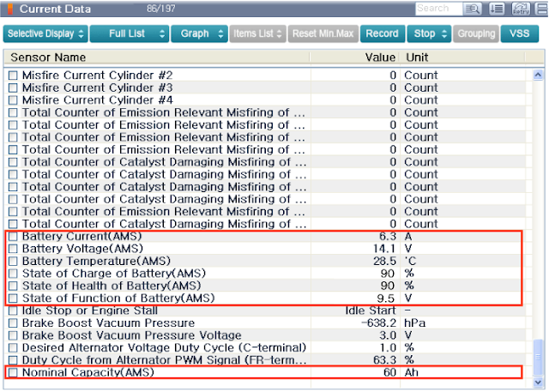The image size is (549, 392).
Task: Click the 60 Ah nominal capacity value
Action: 389,373
